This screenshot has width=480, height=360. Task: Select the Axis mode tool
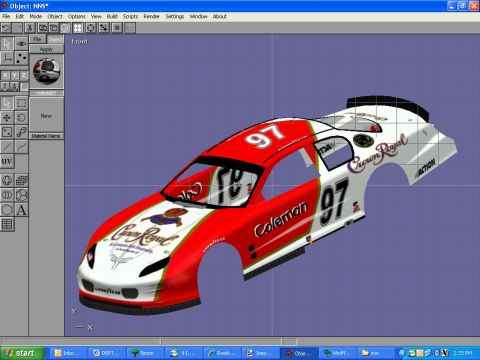(x=7, y=58)
